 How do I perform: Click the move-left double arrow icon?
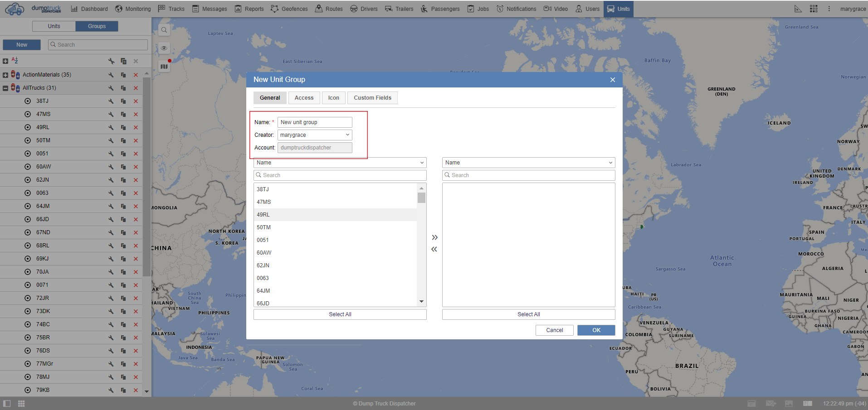pos(434,249)
